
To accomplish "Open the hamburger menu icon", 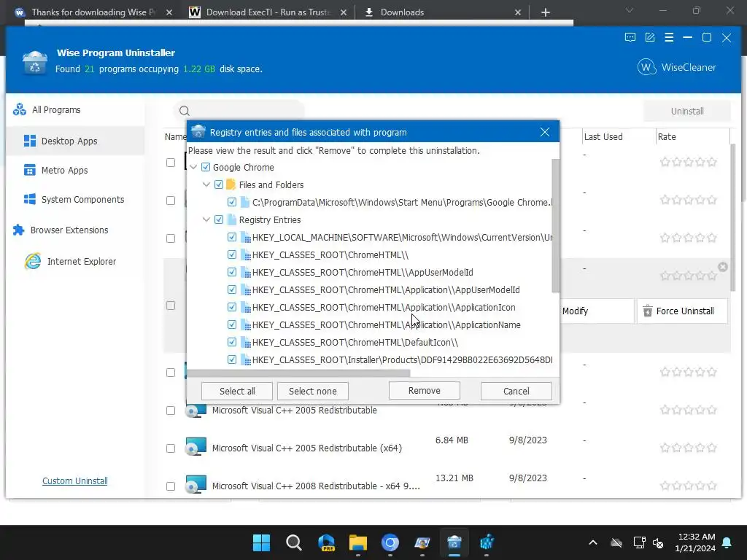I will (x=669, y=38).
